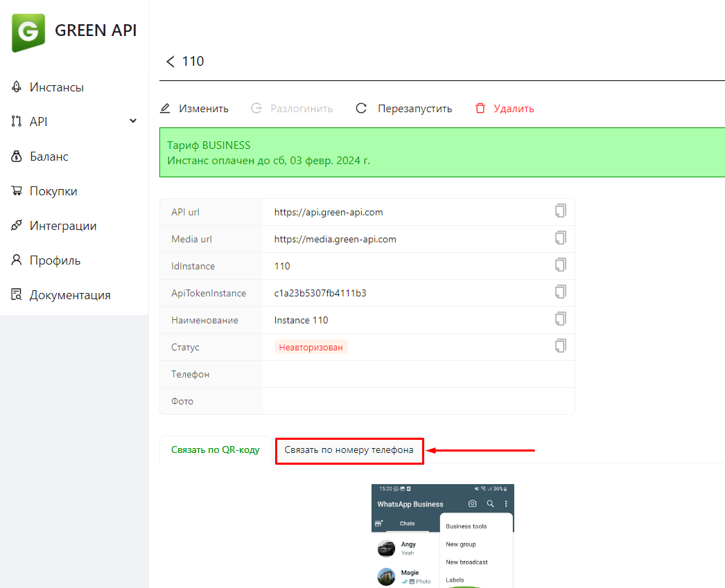Open the Баланс sidebar page
Image resolution: width=725 pixels, height=588 pixels.
[49, 157]
